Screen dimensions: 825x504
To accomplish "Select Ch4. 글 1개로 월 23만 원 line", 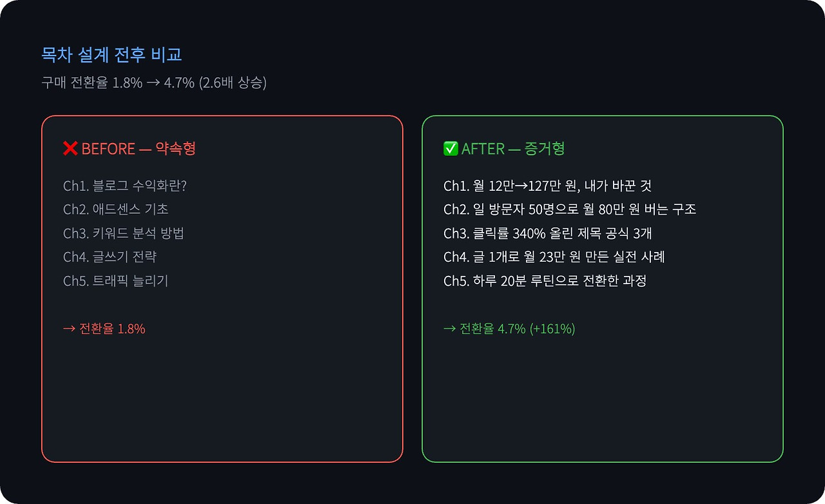I will (554, 257).
